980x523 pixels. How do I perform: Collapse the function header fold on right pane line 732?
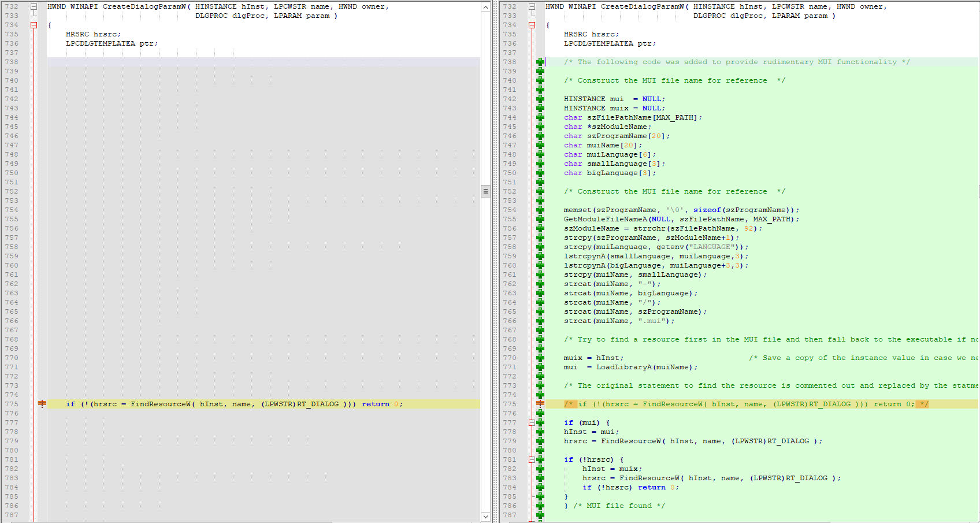click(532, 6)
